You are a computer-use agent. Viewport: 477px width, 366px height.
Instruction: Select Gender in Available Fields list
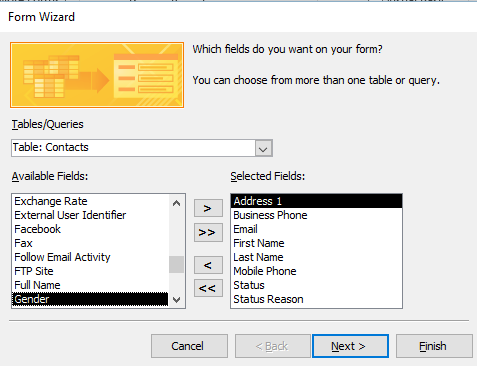click(x=91, y=299)
